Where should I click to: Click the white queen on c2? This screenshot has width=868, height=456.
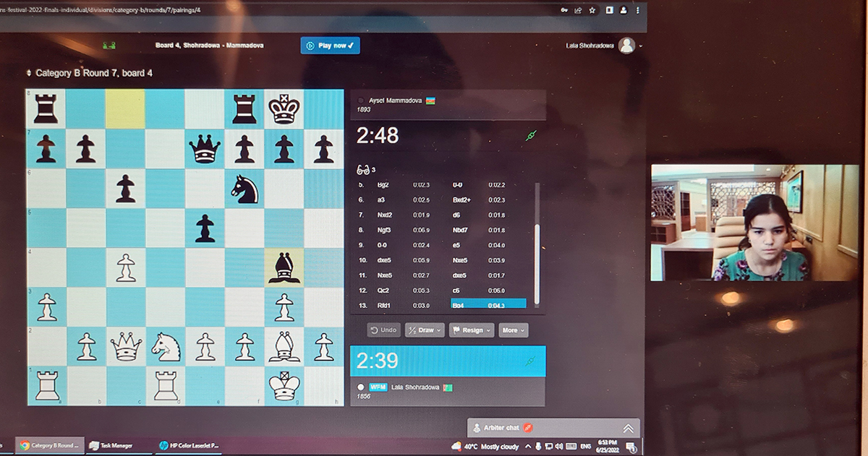click(x=126, y=347)
